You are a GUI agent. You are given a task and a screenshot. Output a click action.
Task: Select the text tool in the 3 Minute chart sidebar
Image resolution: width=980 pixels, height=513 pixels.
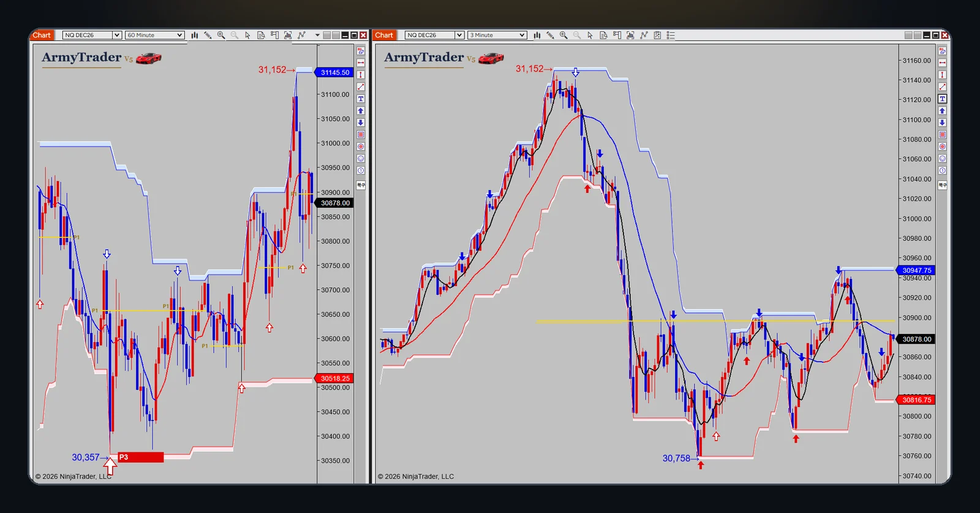click(x=943, y=99)
